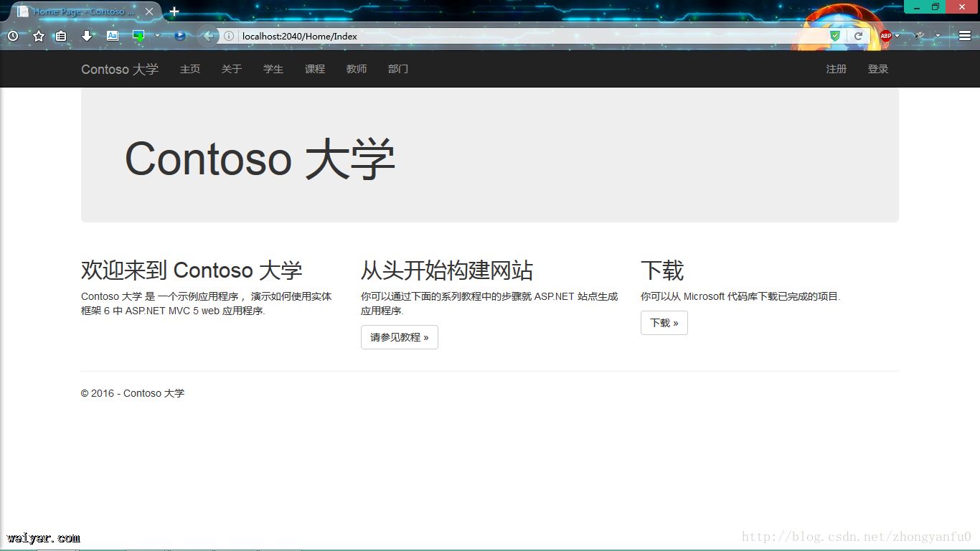Click the 登录 link in the navbar
The width and height of the screenshot is (980, 551).
tap(878, 69)
